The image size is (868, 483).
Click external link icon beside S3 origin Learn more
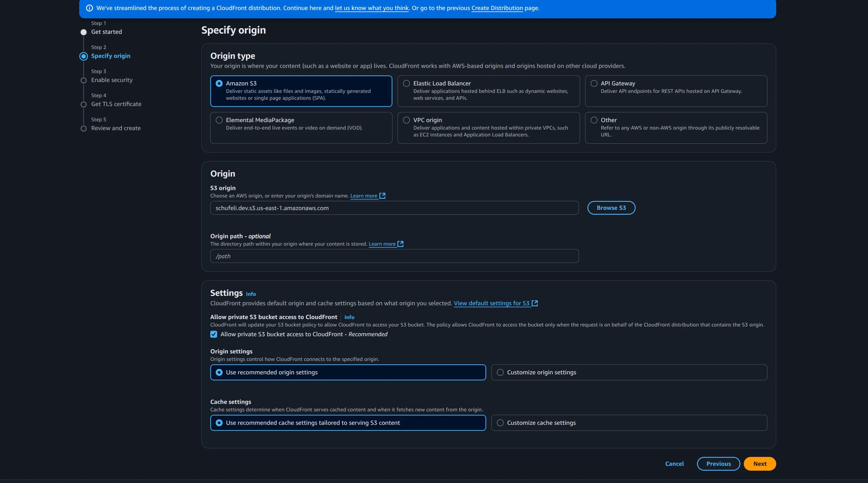click(x=382, y=196)
